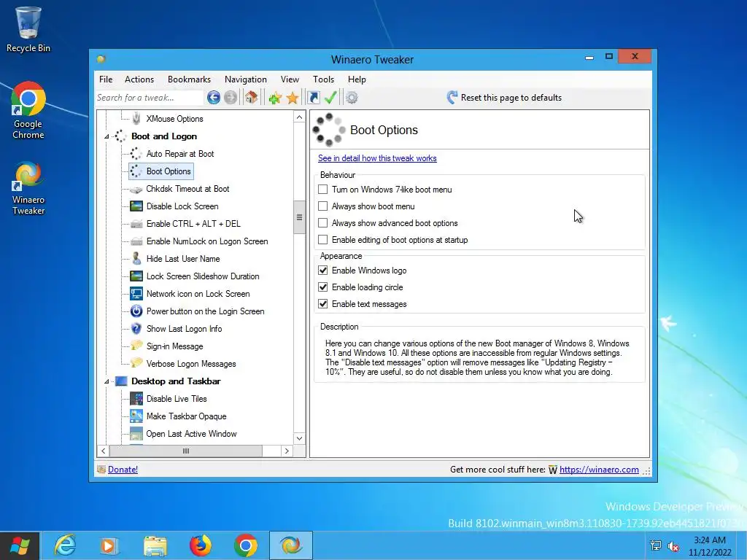747x560 pixels.
Task: Uncheck Enable loading circle
Action: [x=323, y=287]
